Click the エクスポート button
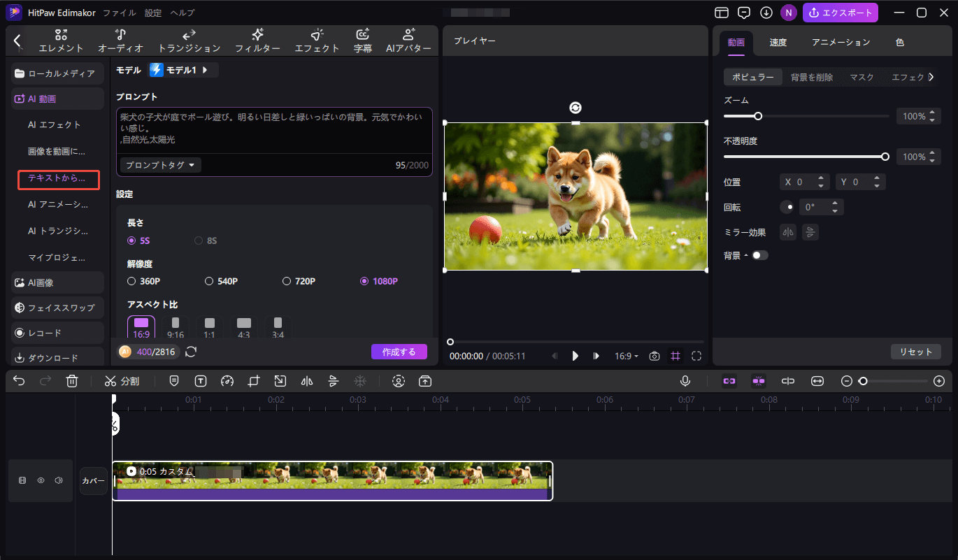Screen dimensions: 958x560 (x=841, y=13)
